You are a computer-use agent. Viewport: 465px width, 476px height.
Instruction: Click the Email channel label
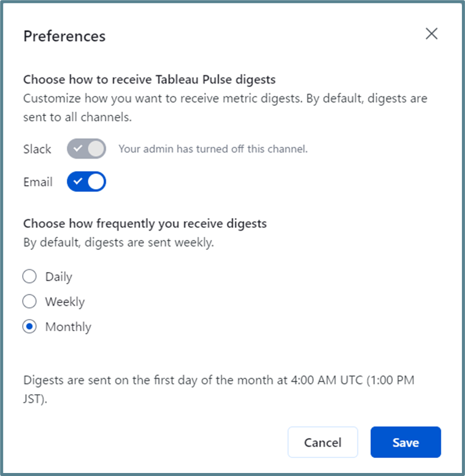tap(38, 182)
